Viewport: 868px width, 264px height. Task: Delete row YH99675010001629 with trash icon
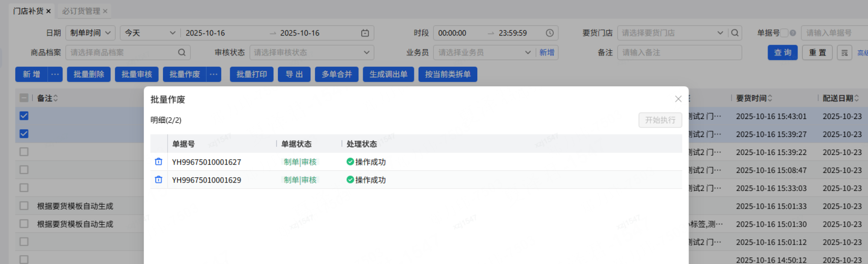(159, 180)
